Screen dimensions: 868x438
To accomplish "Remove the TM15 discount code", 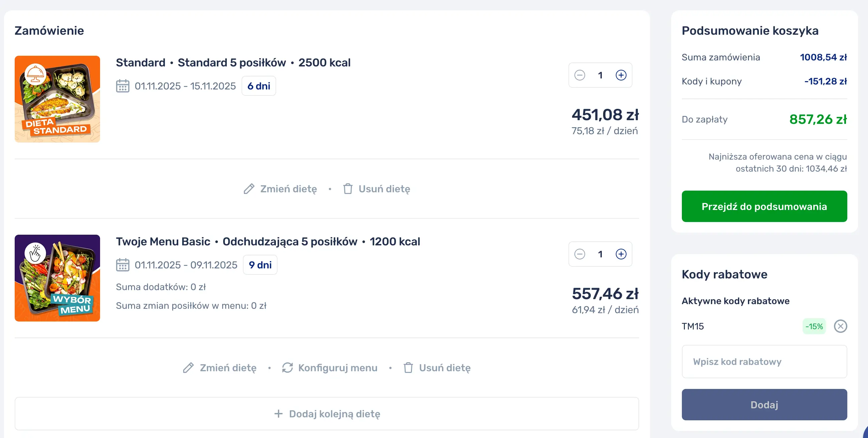I will (840, 326).
